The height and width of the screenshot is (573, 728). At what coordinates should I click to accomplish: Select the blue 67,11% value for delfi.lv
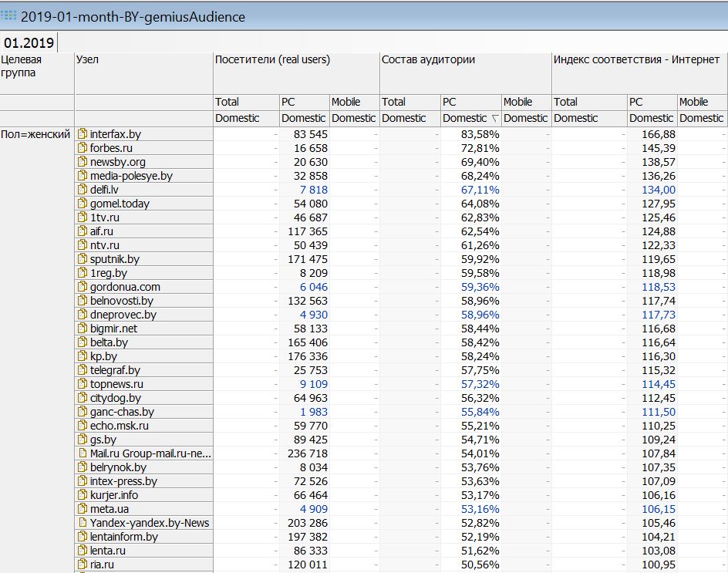[x=480, y=190]
